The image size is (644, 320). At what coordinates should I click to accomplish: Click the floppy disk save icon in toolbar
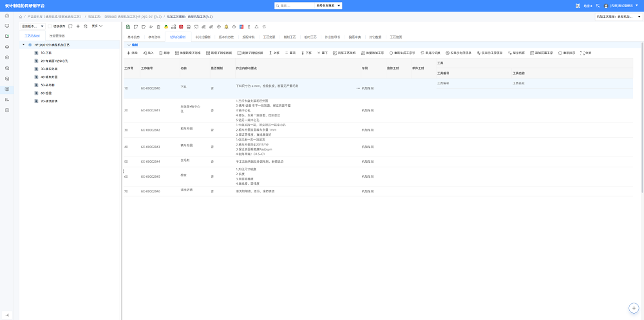189,26
